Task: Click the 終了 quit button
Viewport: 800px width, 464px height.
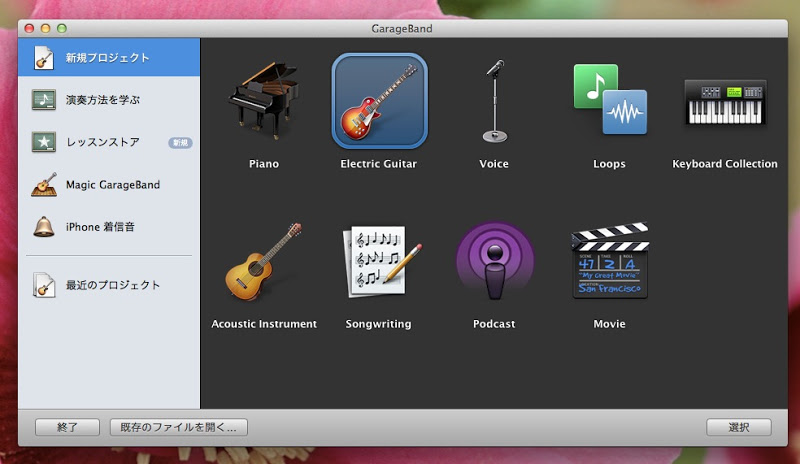Action: pyautogui.click(x=67, y=427)
